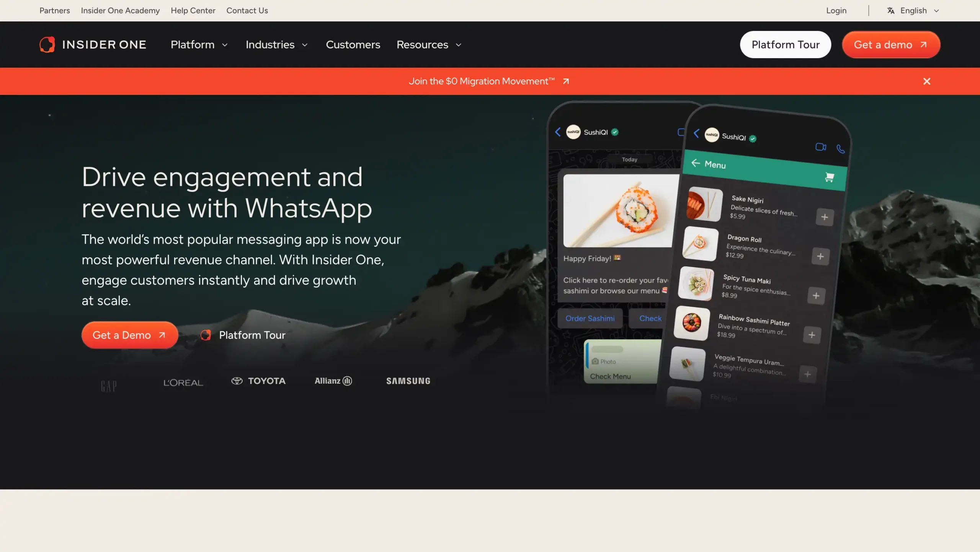Tap the Order Sashimi quick reply
980x552 pixels.
(590, 318)
